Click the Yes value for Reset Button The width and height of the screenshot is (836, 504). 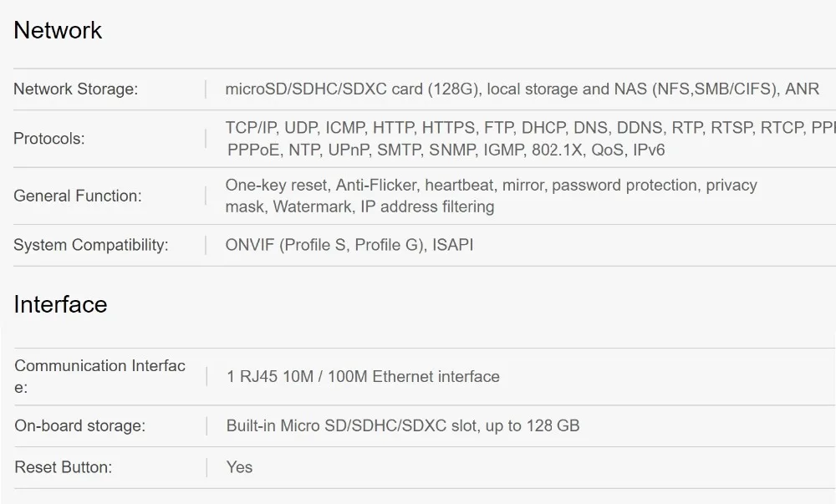point(239,467)
